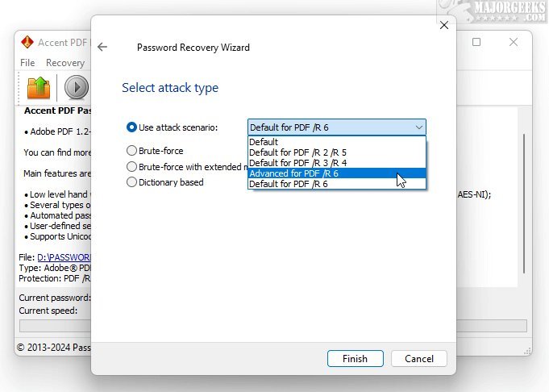
Task: Select the Use attack scenario radio button
Action: tap(132, 127)
